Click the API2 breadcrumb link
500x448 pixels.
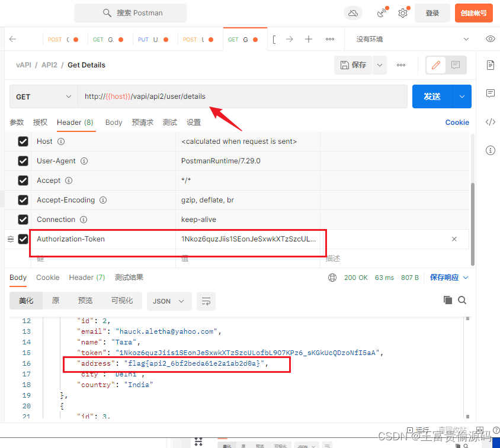click(49, 65)
